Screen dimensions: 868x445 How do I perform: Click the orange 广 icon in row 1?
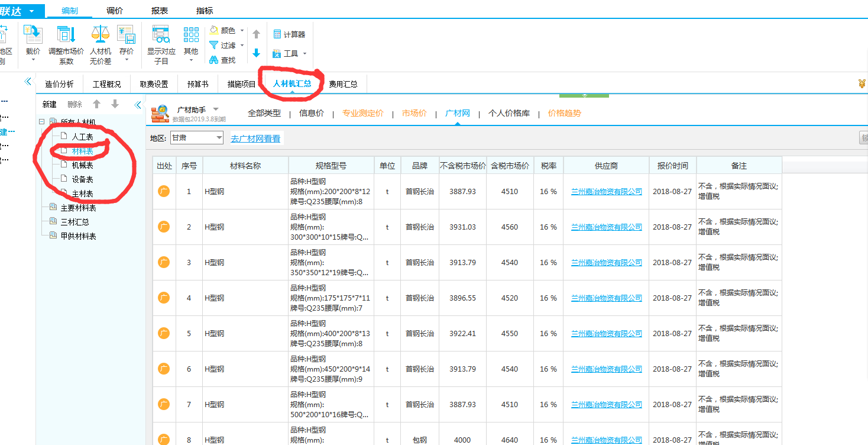click(164, 191)
